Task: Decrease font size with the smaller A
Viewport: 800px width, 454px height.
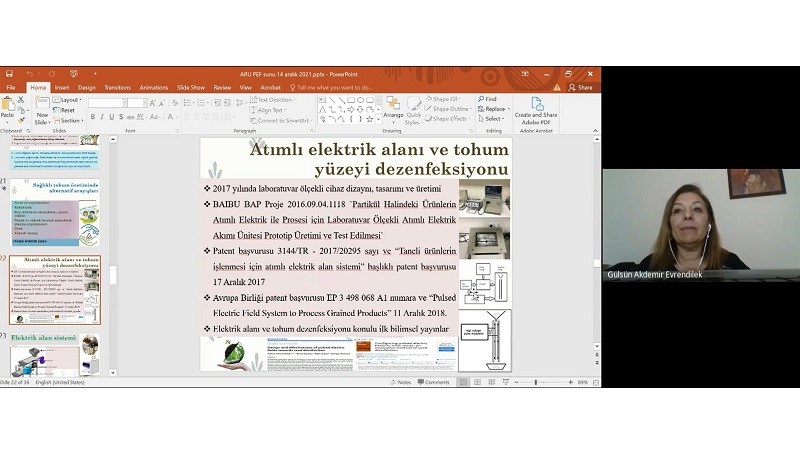Action: coord(162,103)
